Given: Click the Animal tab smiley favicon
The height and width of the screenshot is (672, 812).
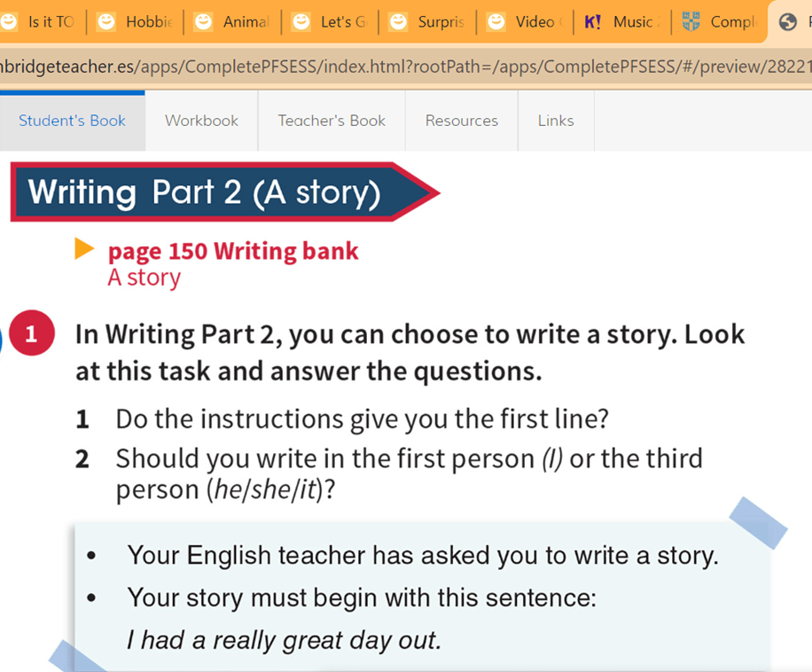Looking at the screenshot, I should [204, 22].
